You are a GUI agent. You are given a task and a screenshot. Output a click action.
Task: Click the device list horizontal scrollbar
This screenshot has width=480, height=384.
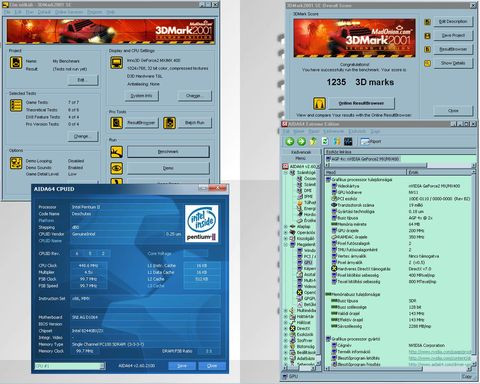pyautogui.click(x=400, y=165)
